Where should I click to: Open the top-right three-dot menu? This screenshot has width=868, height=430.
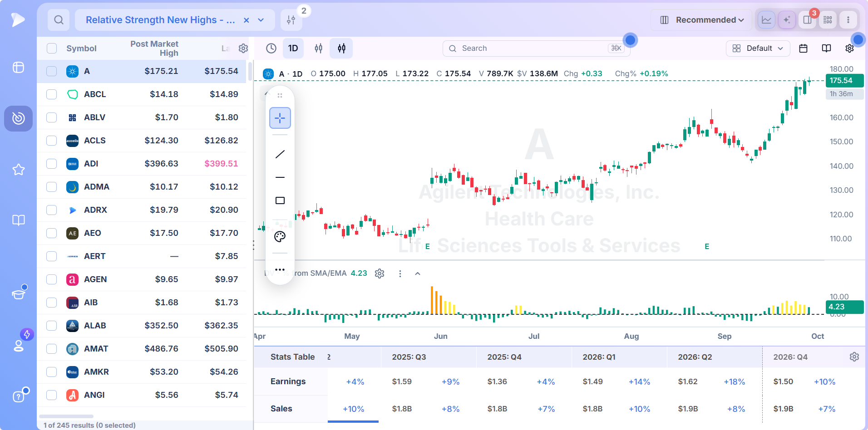tap(848, 20)
